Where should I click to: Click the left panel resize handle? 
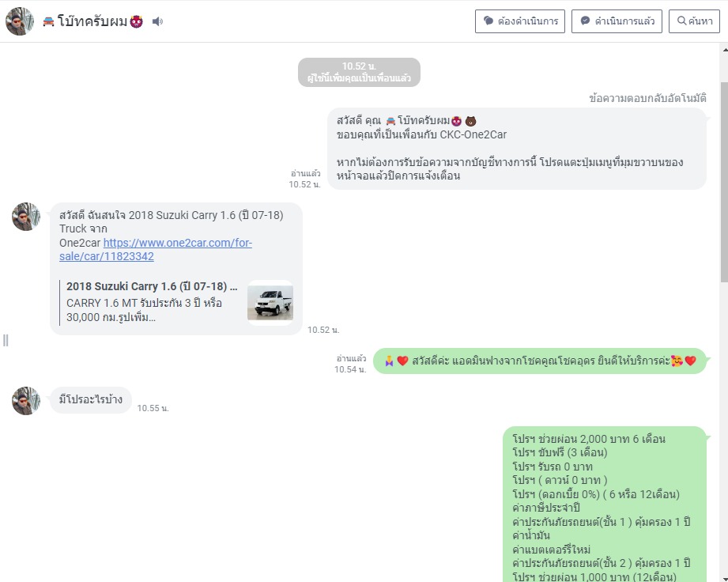click(x=6, y=341)
